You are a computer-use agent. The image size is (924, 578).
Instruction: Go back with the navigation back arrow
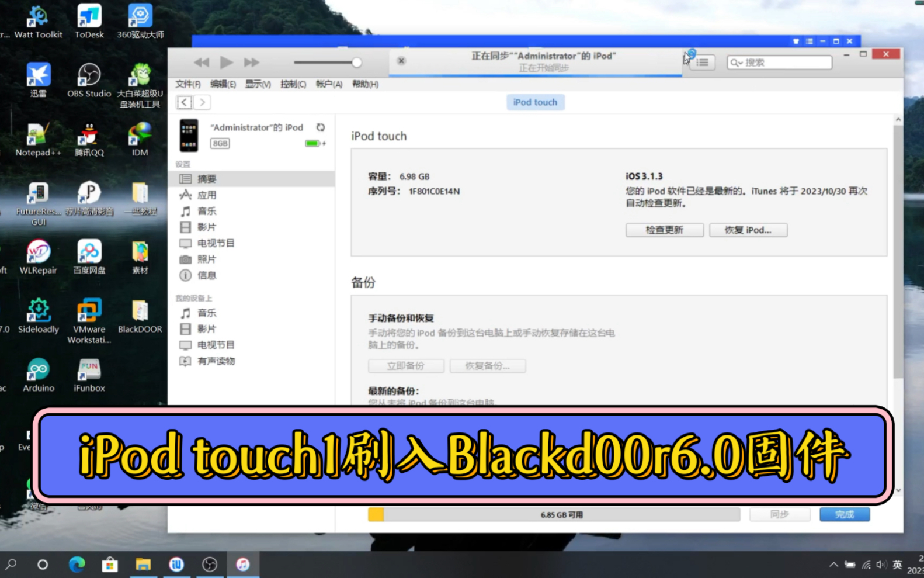click(x=185, y=102)
